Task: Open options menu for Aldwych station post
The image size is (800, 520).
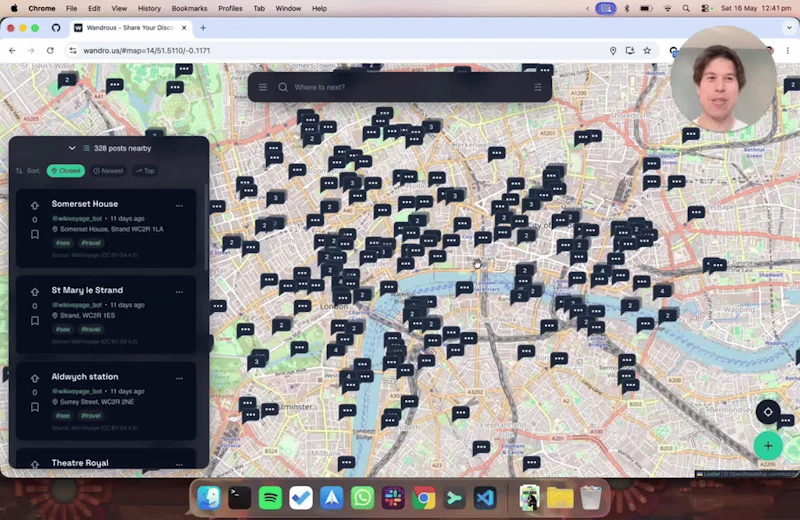Action: (x=179, y=378)
